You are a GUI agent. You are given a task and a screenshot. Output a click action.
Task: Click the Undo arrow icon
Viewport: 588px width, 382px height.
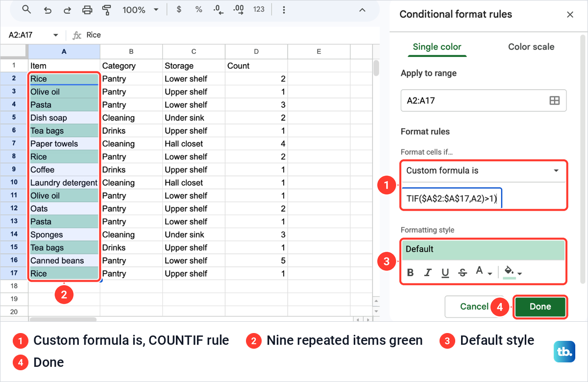48,9
